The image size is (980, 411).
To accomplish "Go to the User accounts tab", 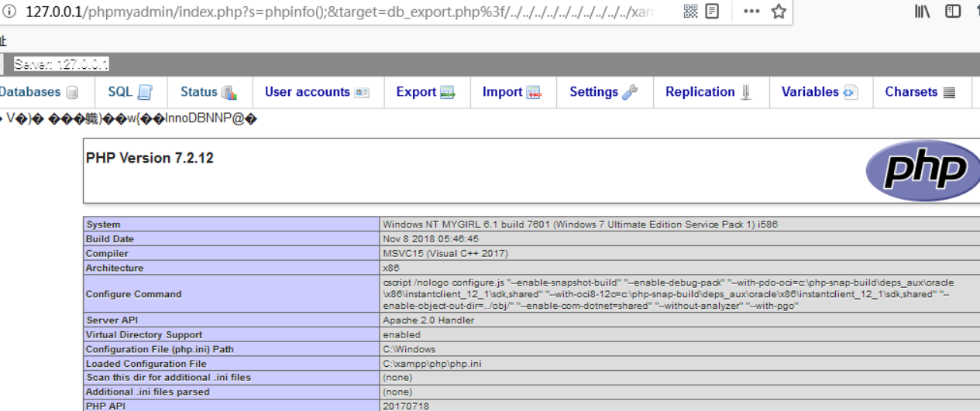I will (317, 92).
